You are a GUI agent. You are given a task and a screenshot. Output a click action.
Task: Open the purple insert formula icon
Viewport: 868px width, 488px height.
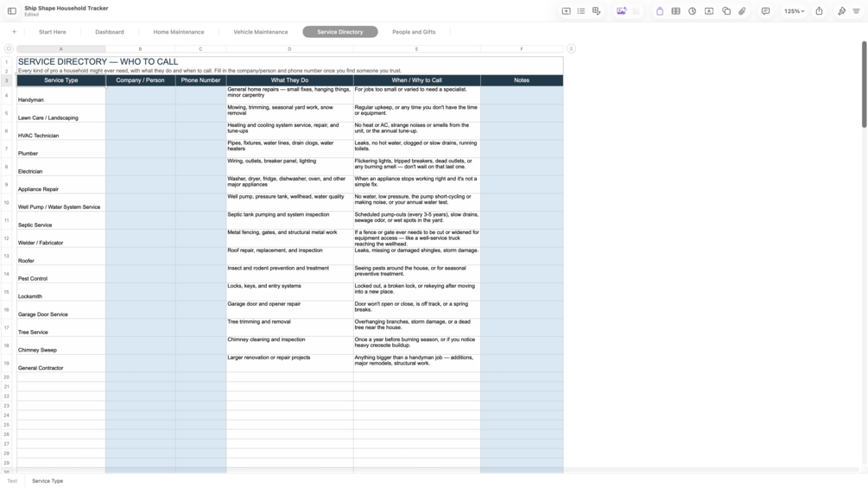click(x=659, y=11)
